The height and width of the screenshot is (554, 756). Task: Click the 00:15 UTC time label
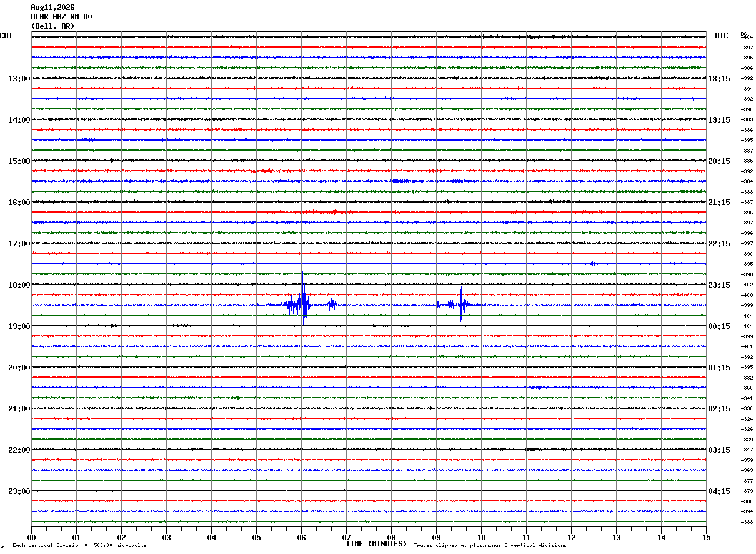point(719,326)
